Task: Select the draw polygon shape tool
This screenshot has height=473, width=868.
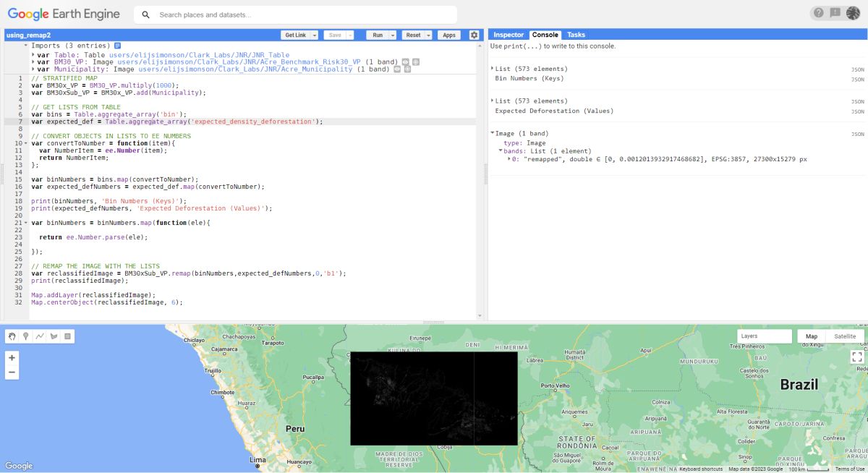Action: (54, 336)
